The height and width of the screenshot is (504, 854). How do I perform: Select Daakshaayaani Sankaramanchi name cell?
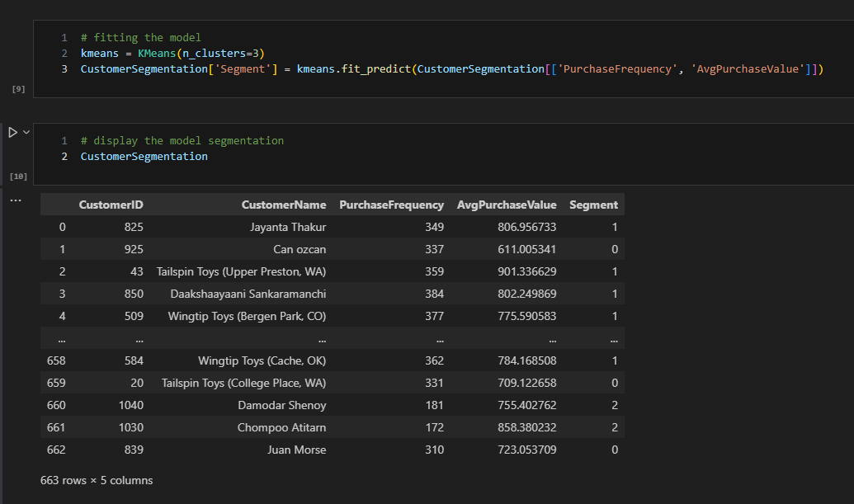[x=248, y=294]
